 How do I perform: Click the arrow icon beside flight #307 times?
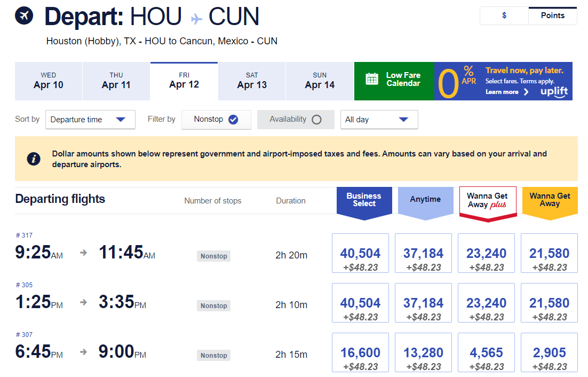(84, 351)
